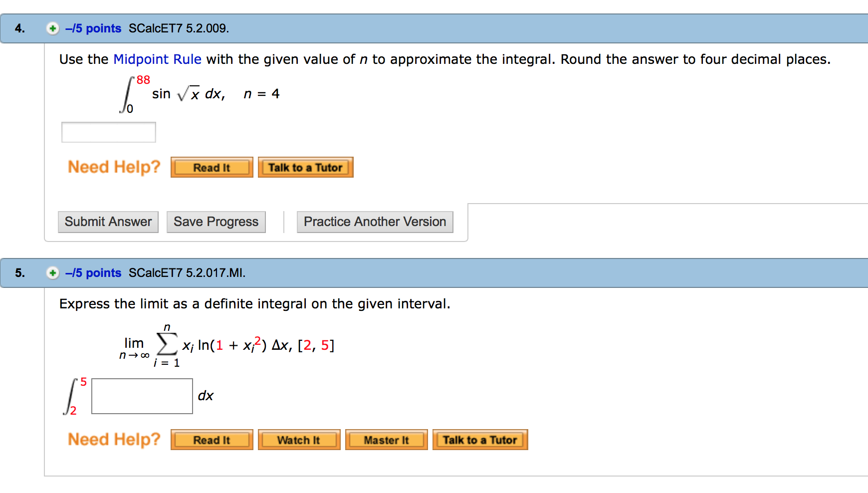868x493 pixels.
Task: Click Save Progress for question 4
Action: [216, 222]
